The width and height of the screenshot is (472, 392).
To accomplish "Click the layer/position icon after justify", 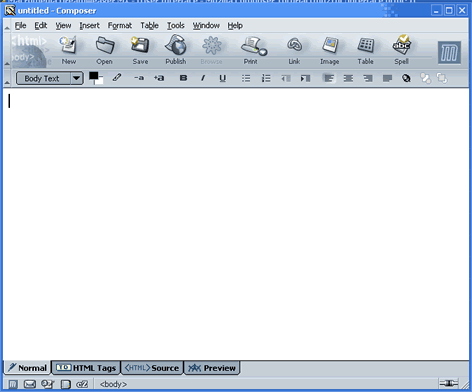I will click(x=406, y=78).
